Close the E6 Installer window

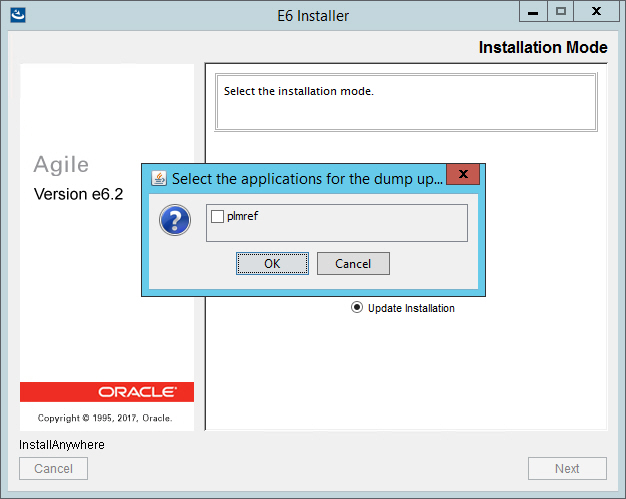[x=596, y=12]
